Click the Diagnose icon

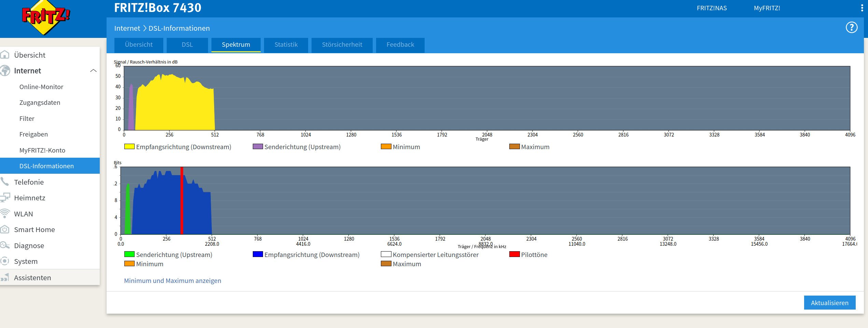click(x=5, y=245)
